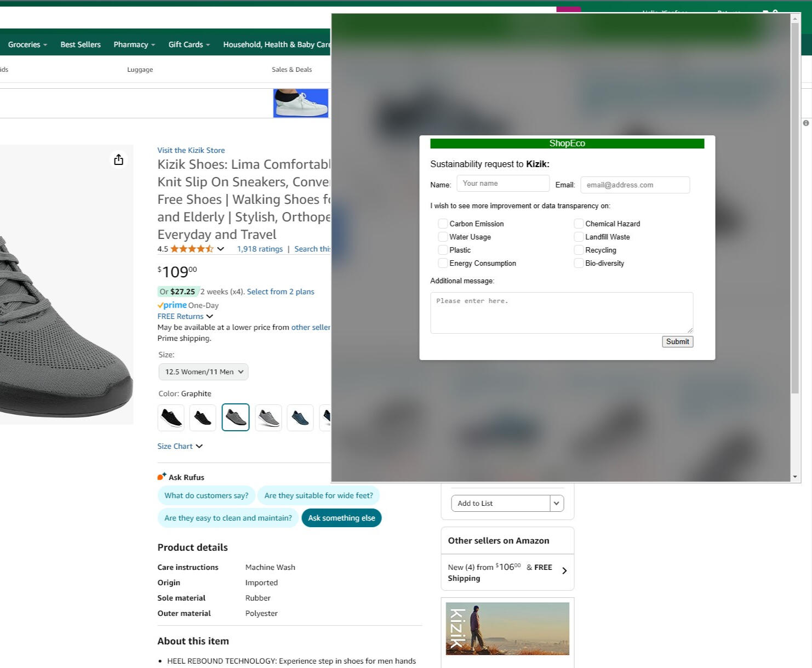812x668 pixels.
Task: Expand the Add to List dropdown arrow
Action: [557, 503]
